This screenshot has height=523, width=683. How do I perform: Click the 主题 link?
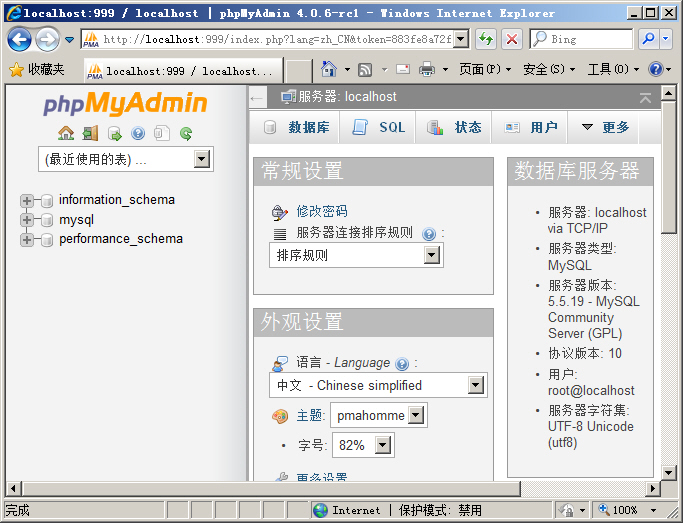pos(309,415)
